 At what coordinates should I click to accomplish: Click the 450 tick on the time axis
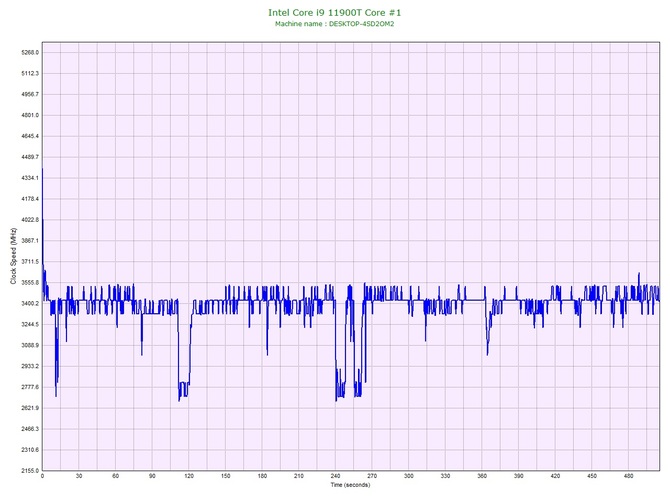(x=592, y=476)
